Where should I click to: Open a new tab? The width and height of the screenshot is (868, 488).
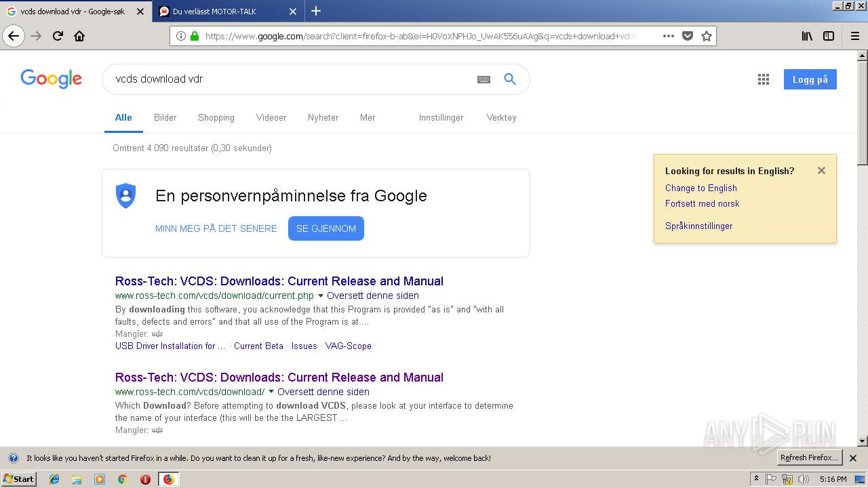tap(316, 11)
